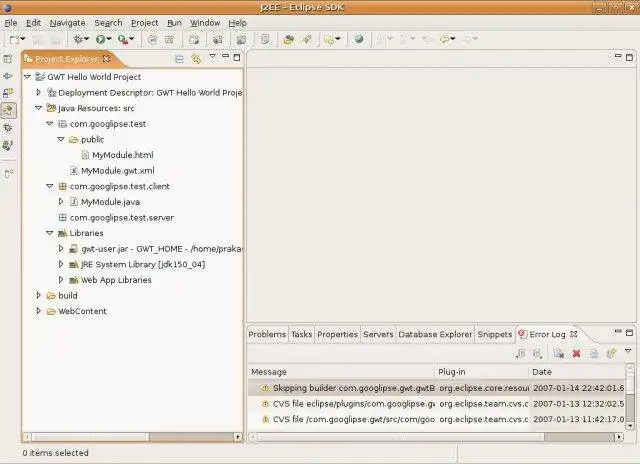Collapse the com.googlipse.test package
The width and height of the screenshot is (640, 464).
click(50, 124)
